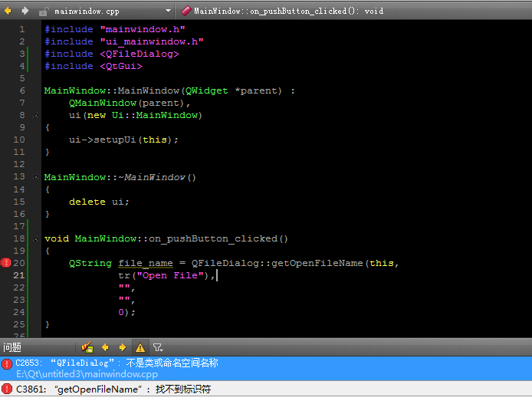Click "ui_mainwindow.h" include on line 2
The width and height of the screenshot is (532, 414).
[152, 41]
